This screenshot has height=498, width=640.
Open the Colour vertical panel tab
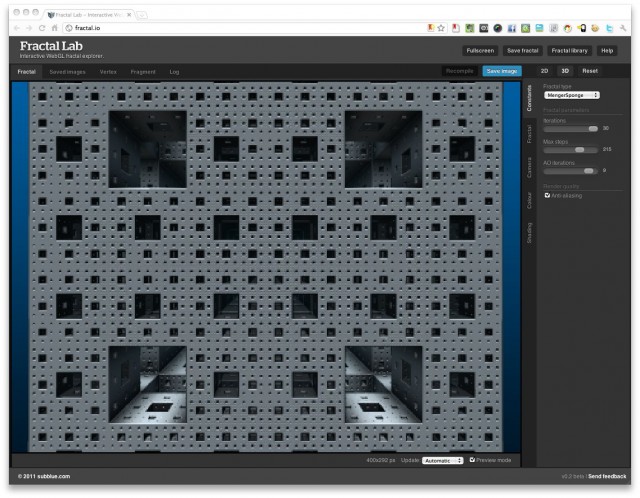click(529, 202)
